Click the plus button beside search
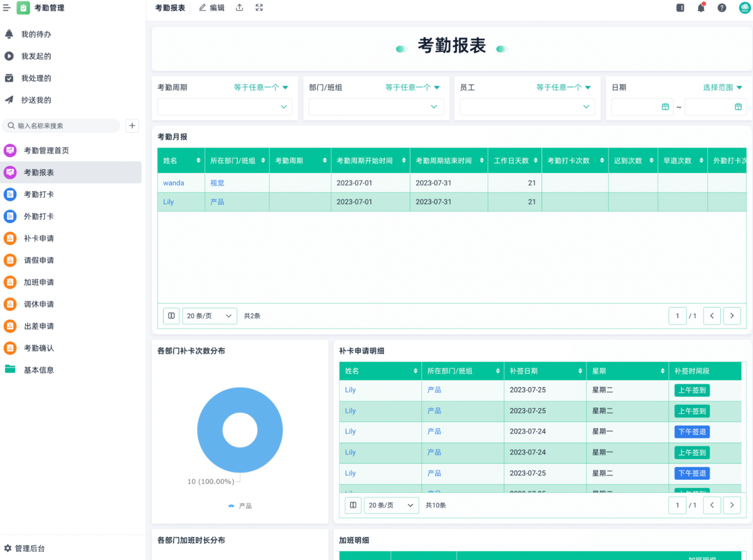 point(132,125)
